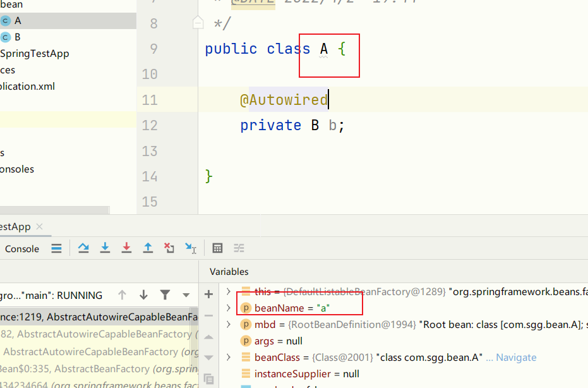Select the consoles item in project tree
Screen dimensions: 588x388
(x=17, y=169)
